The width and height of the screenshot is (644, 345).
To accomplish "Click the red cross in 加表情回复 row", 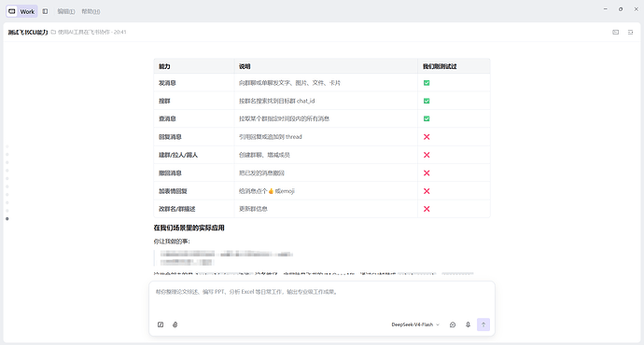I will click(x=427, y=191).
